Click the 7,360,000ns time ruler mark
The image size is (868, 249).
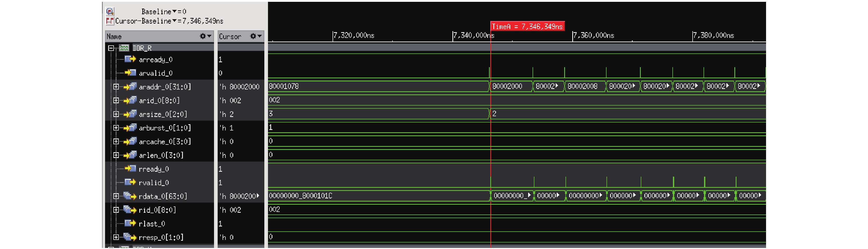click(x=594, y=35)
